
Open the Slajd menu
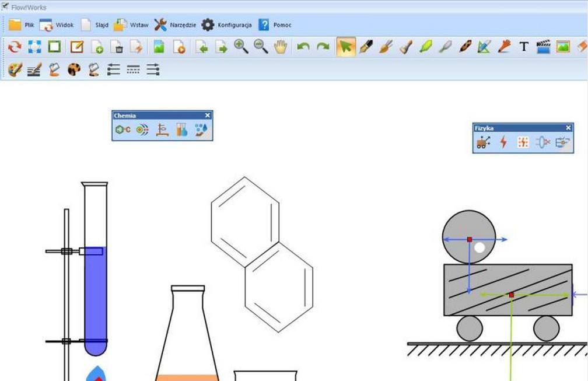point(94,25)
